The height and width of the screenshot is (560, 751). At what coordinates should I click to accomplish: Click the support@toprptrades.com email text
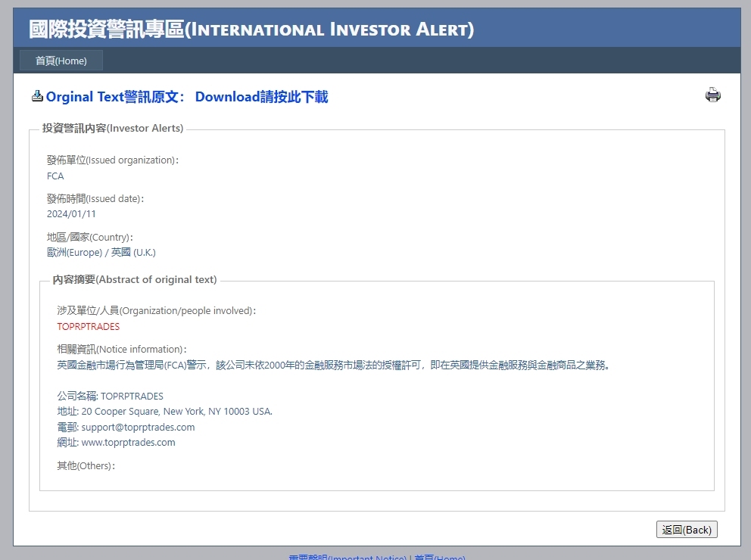pos(138,427)
